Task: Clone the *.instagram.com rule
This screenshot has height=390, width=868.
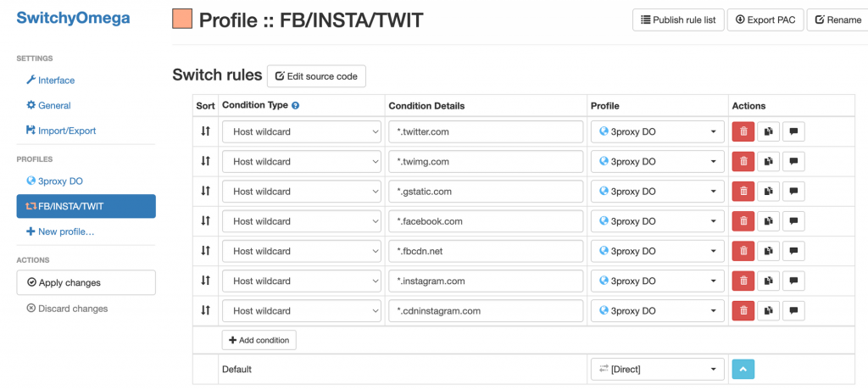Action: (768, 281)
